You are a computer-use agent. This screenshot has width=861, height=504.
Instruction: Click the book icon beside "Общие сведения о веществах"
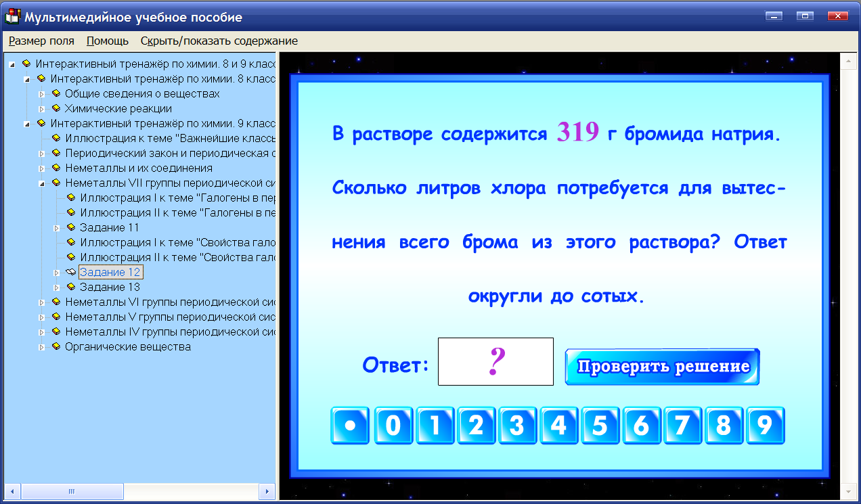pyautogui.click(x=55, y=94)
